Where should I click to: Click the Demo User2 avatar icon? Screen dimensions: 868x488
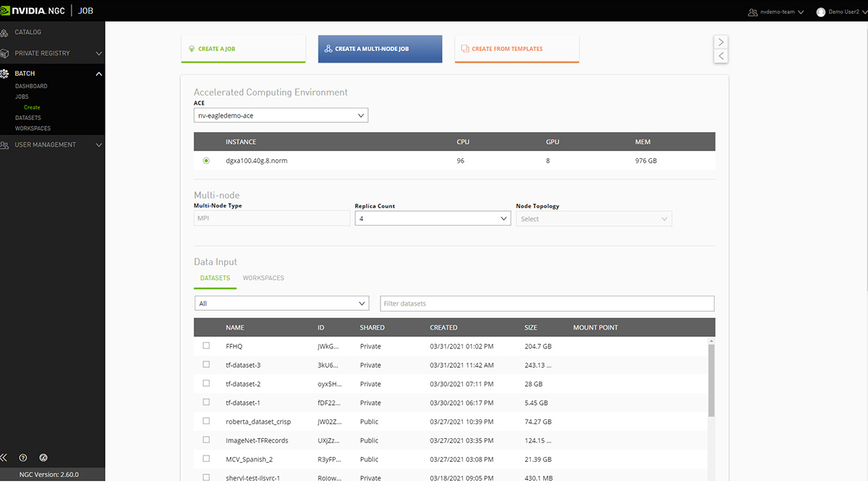click(821, 12)
